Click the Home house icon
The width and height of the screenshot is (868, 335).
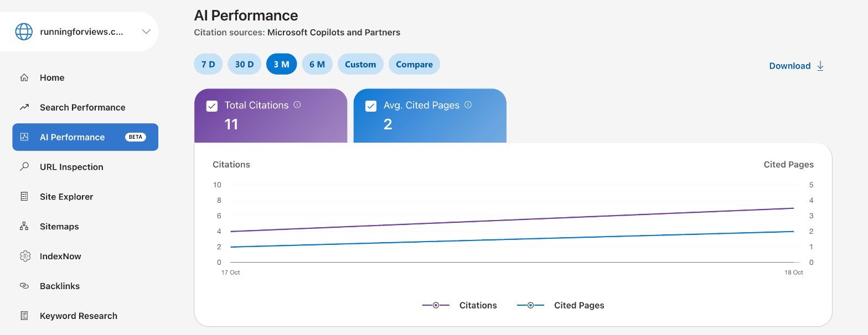click(x=24, y=77)
